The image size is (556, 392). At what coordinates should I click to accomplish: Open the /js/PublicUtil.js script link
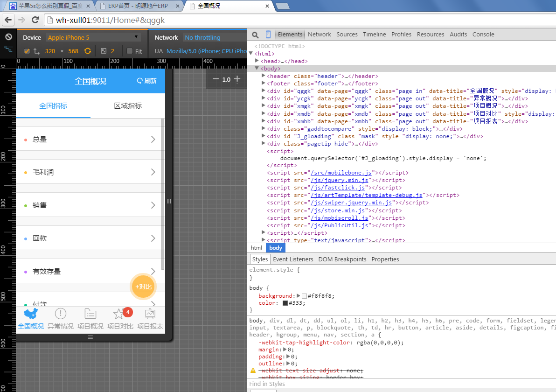click(340, 225)
